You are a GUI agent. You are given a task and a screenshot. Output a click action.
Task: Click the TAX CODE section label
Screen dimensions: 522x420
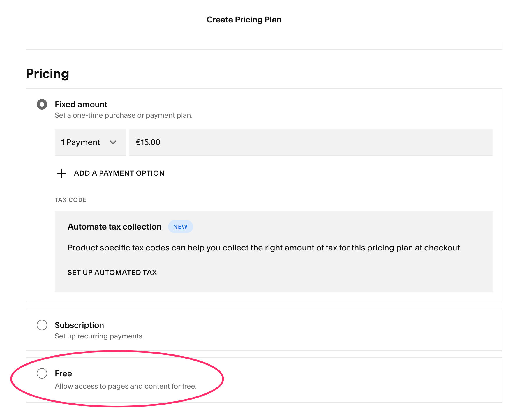tap(70, 200)
